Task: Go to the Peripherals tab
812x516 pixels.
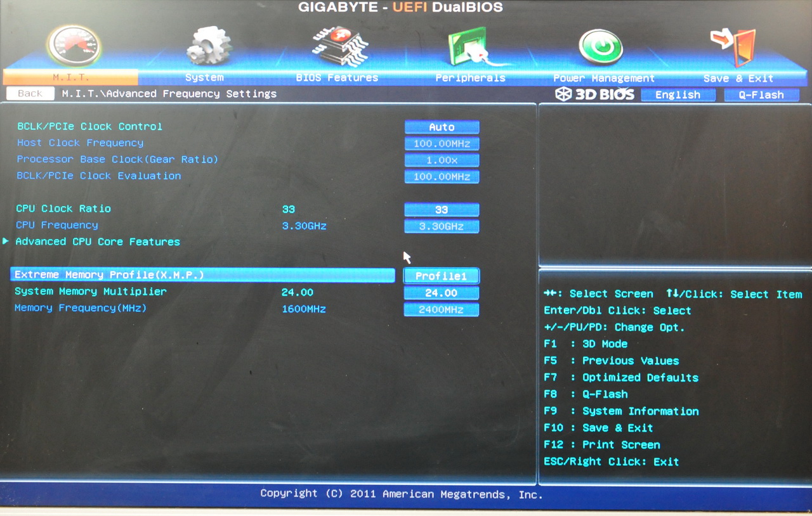Action: click(x=470, y=77)
